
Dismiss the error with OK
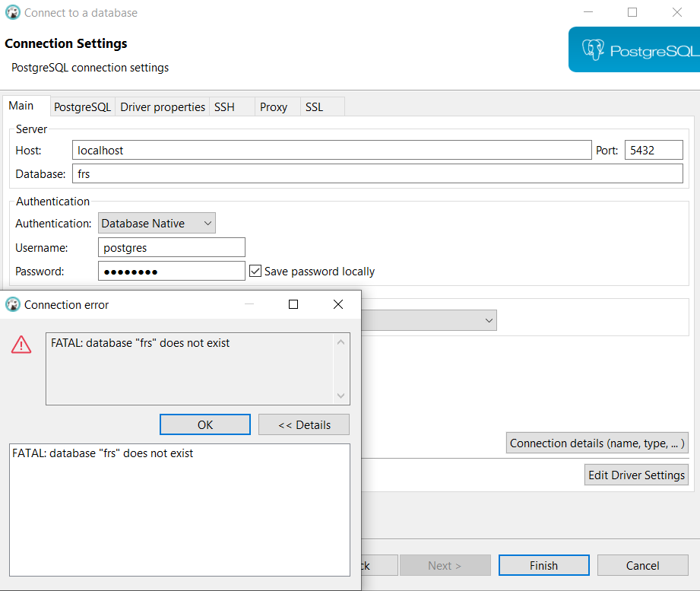[204, 424]
